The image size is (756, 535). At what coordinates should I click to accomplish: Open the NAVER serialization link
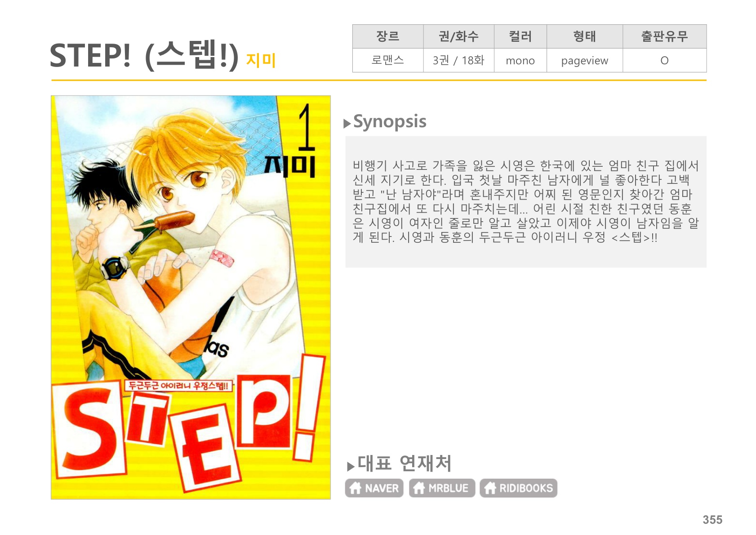pos(374,488)
